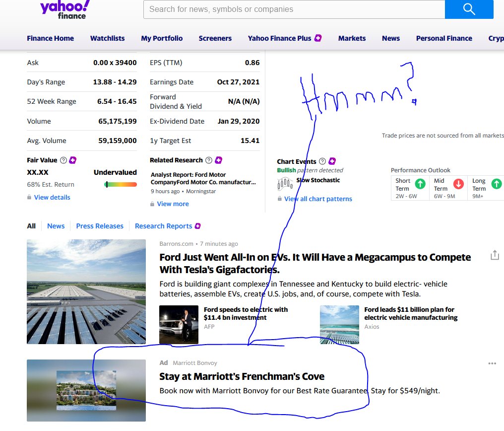Click the Ex-Dividend Date value Jan 29, 2020
Screen dimensions: 504x431
click(239, 121)
